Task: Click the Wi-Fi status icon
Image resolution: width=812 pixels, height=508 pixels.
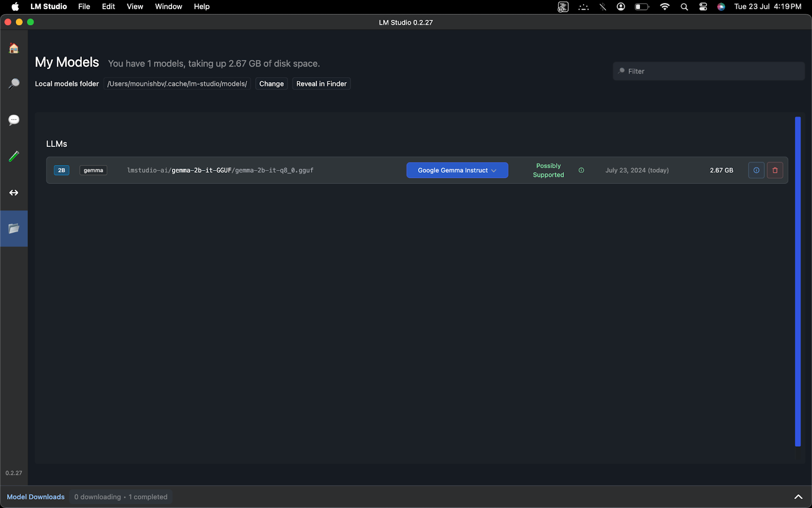Action: click(665, 7)
